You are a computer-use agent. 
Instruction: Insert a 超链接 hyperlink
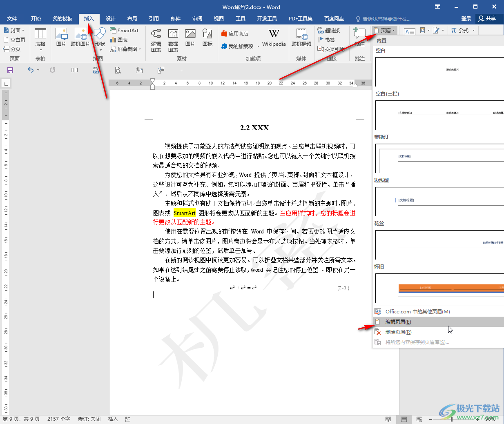[329, 31]
